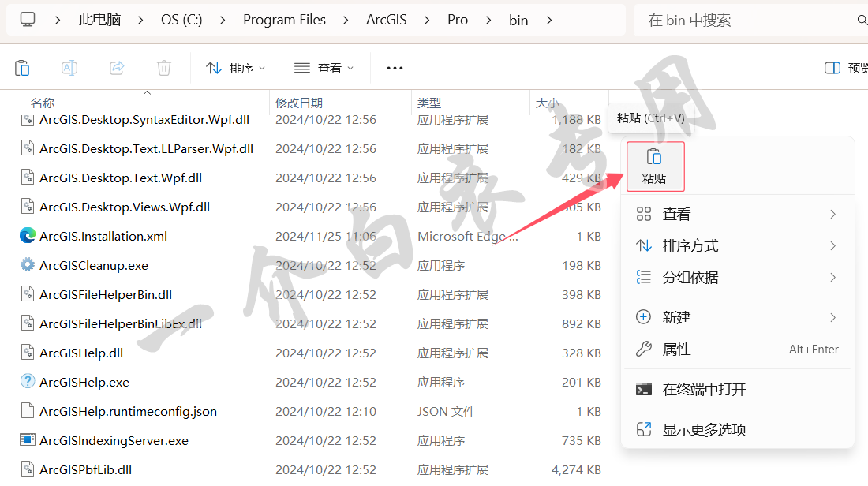Click the question mark icon of ArcGISHelp.exe
Image resolution: width=868 pixels, height=486 pixels.
pos(28,382)
